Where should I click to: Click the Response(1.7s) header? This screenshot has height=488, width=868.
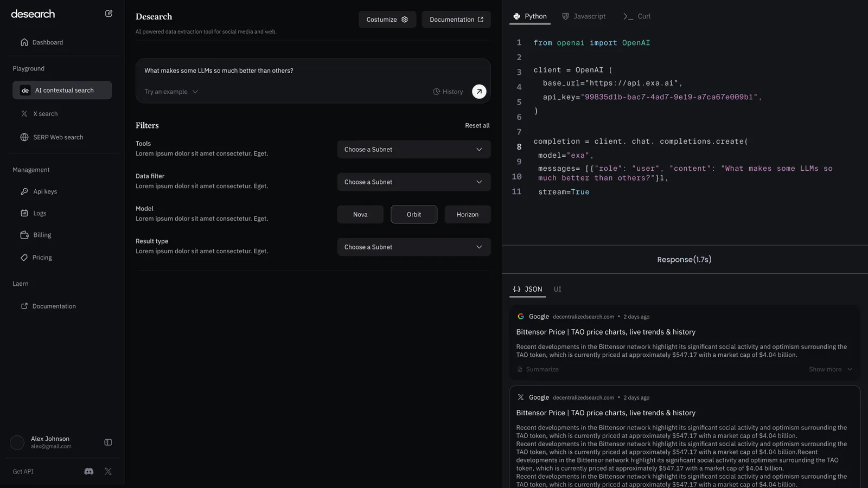coord(684,260)
